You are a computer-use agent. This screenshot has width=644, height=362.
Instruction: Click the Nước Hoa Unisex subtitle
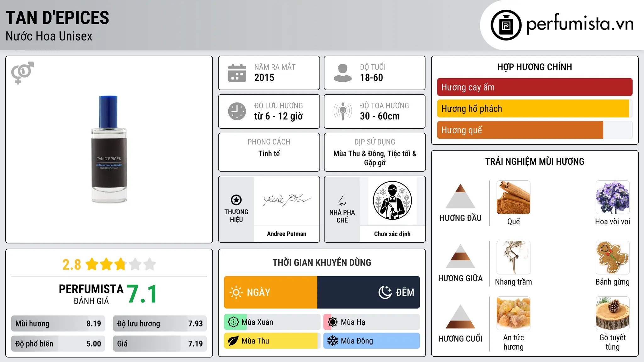[x=49, y=36]
